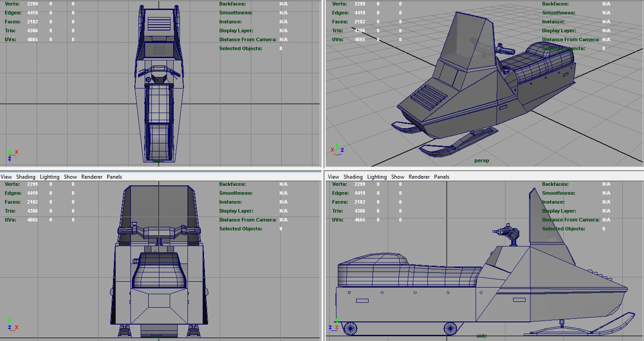Viewport: 644px width, 341px height.
Task: Open the Lighting menu in the front view panel
Action: click(x=49, y=177)
